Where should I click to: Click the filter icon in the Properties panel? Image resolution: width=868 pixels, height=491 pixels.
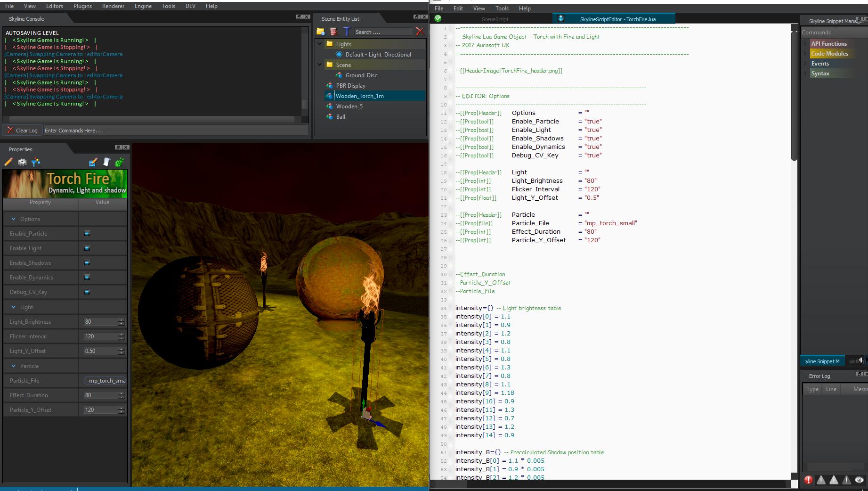coord(35,162)
